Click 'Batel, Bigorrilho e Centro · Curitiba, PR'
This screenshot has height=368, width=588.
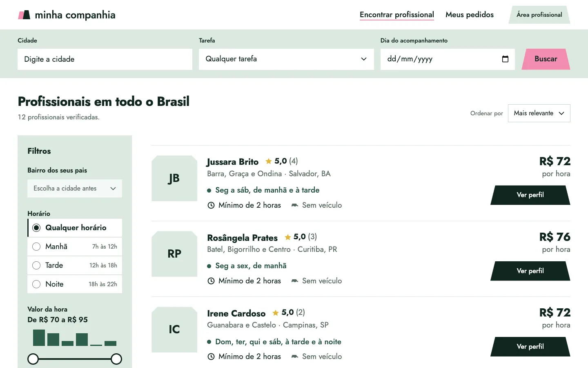click(x=272, y=249)
